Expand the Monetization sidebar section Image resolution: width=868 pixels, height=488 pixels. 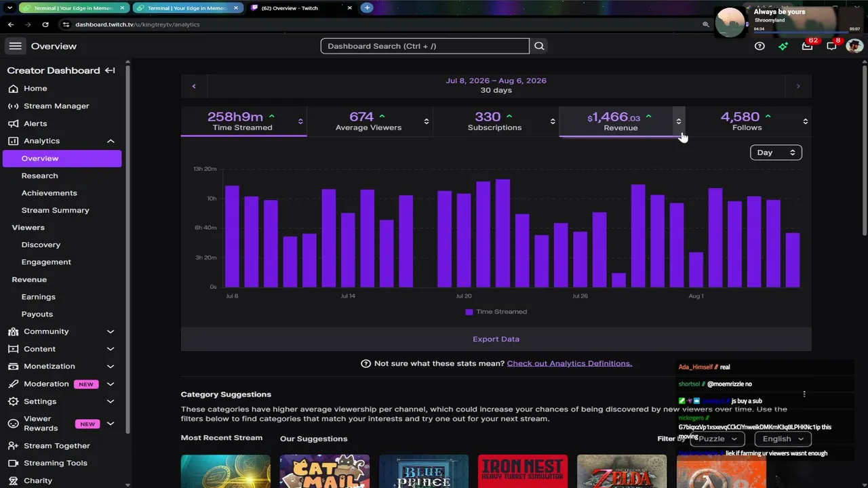coord(111,367)
